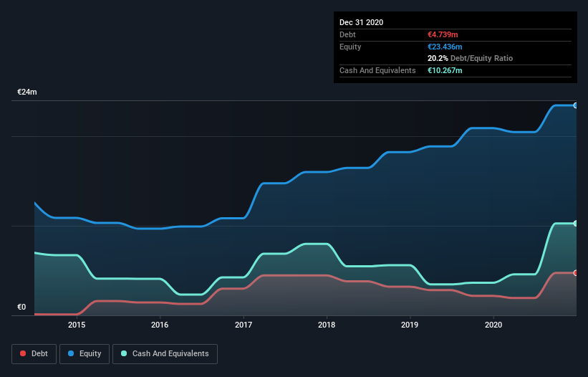Click the 2019 x-axis label
Viewport: 588px width, 377px height.
click(x=410, y=325)
